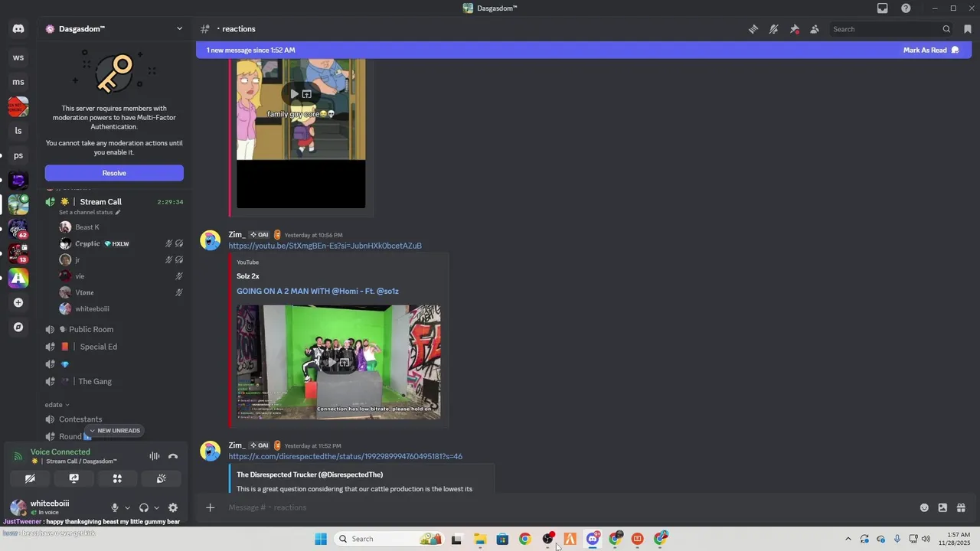Join the Special Ed voice channel
This screenshot has width=980, height=551.
(x=98, y=347)
